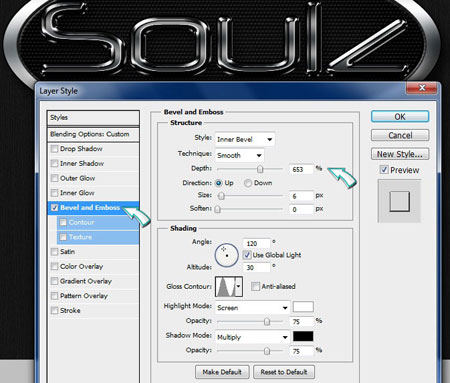Screen dimensions: 450x383
Task: Click the shadow Opacity field showing 75
Action: click(301, 351)
